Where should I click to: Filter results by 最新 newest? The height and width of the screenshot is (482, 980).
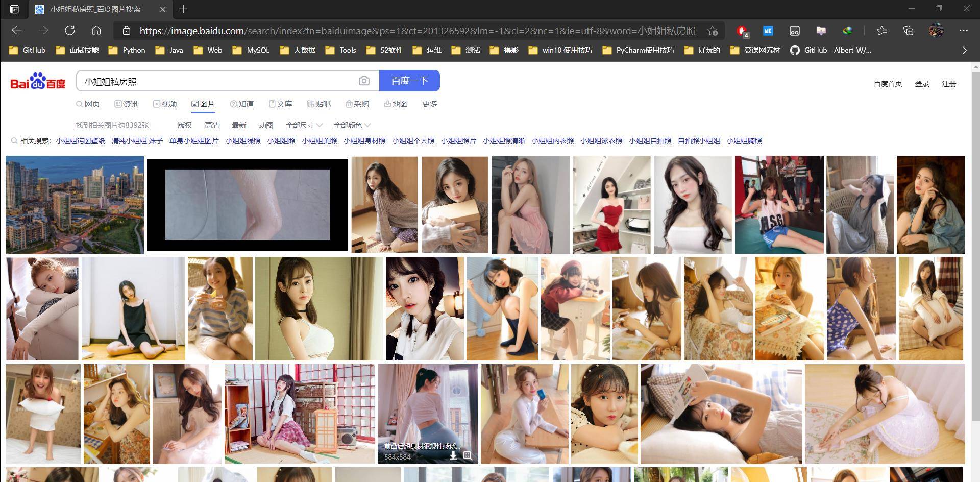pos(239,125)
